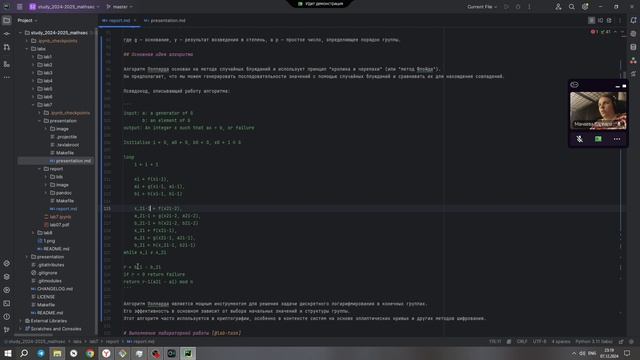Open IDE settings gear icon
The image size is (640, 360).
[585, 7]
